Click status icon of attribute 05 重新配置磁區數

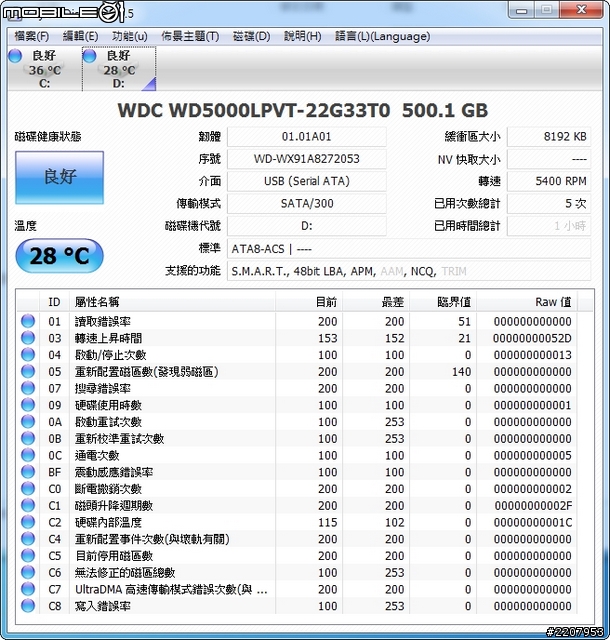(x=28, y=371)
